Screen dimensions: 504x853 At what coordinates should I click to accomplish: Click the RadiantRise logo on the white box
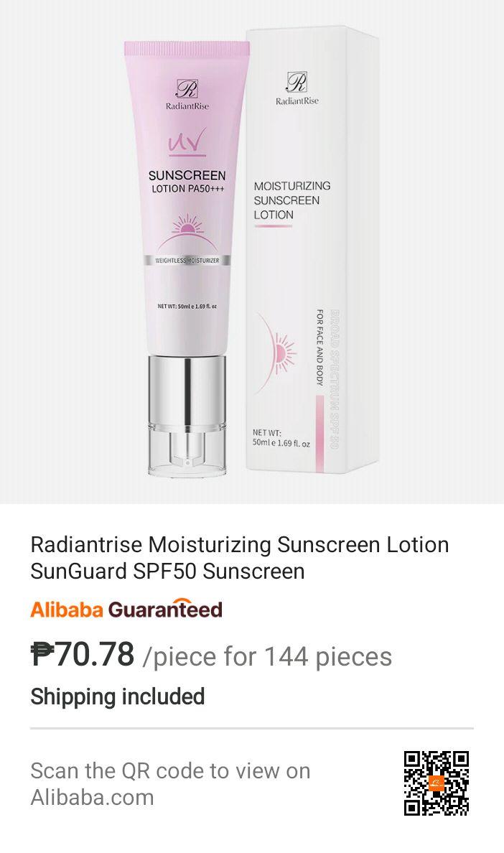pyautogui.click(x=297, y=89)
